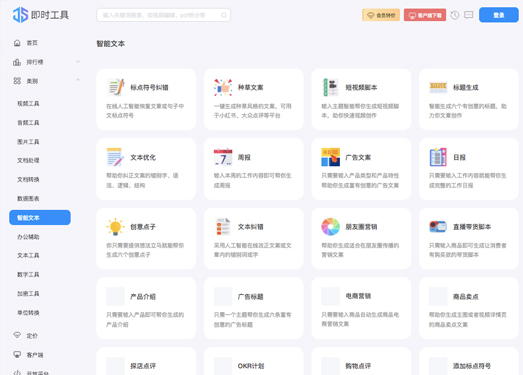Open the 购物点评 card

click(x=361, y=361)
